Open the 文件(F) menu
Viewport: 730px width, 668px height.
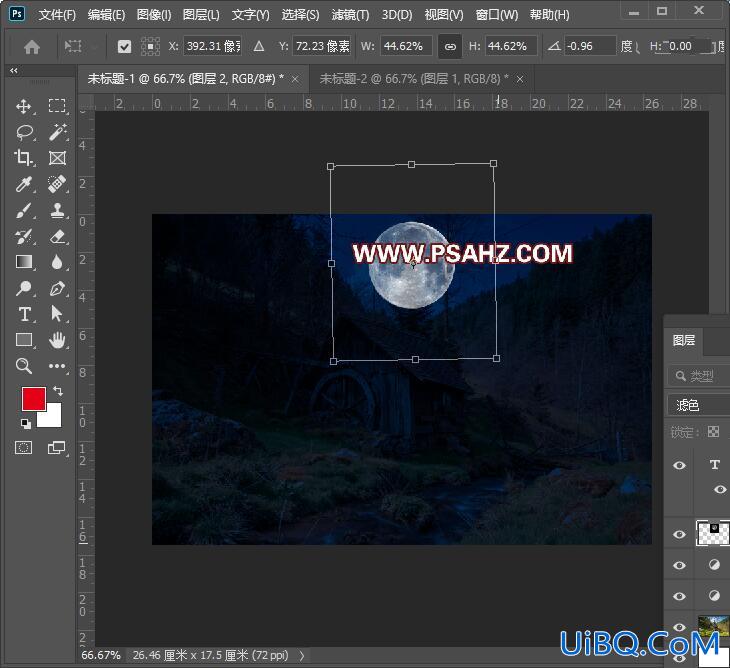pyautogui.click(x=57, y=15)
